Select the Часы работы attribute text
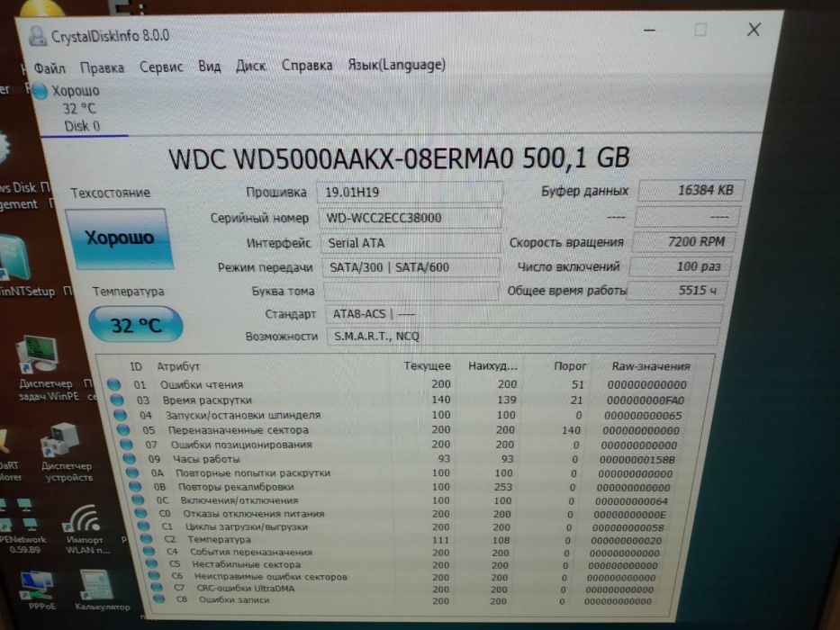The width and height of the screenshot is (840, 630). point(206,459)
